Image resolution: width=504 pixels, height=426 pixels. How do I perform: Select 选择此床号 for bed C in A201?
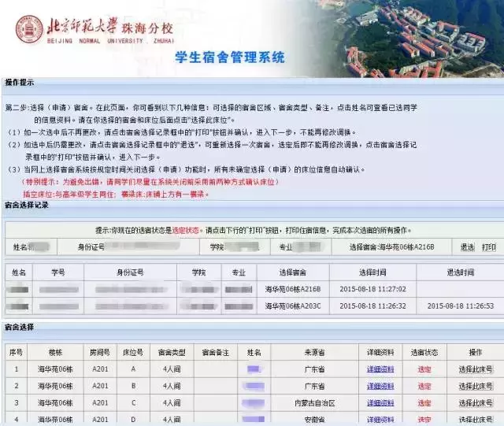(476, 403)
